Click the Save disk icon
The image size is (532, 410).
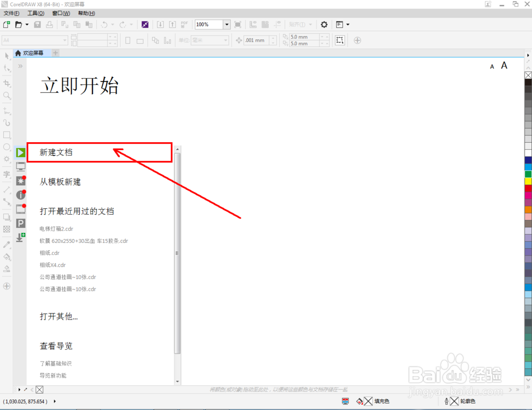coord(37,24)
